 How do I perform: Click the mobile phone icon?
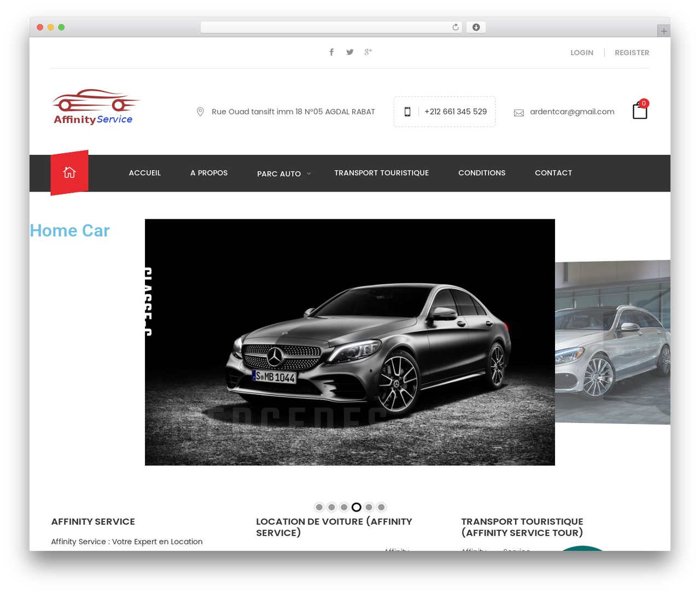[x=407, y=112]
